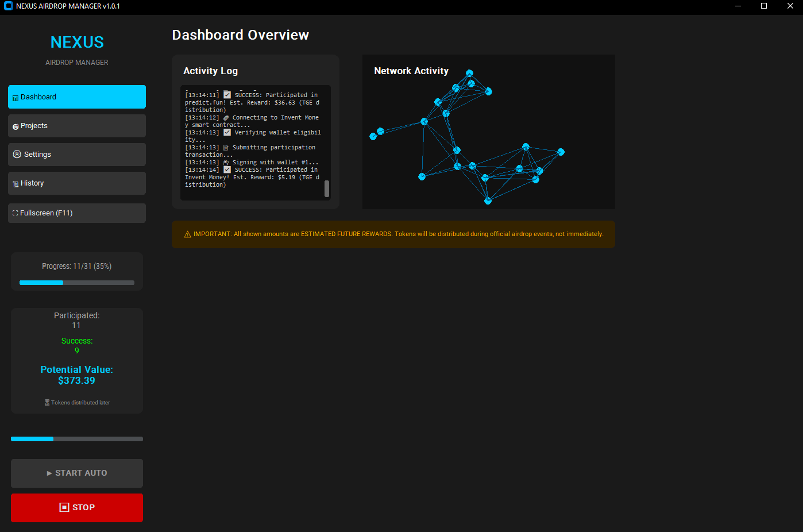The height and width of the screenshot is (532, 803).
Task: Click the History icon in sidebar
Action: coord(16,184)
